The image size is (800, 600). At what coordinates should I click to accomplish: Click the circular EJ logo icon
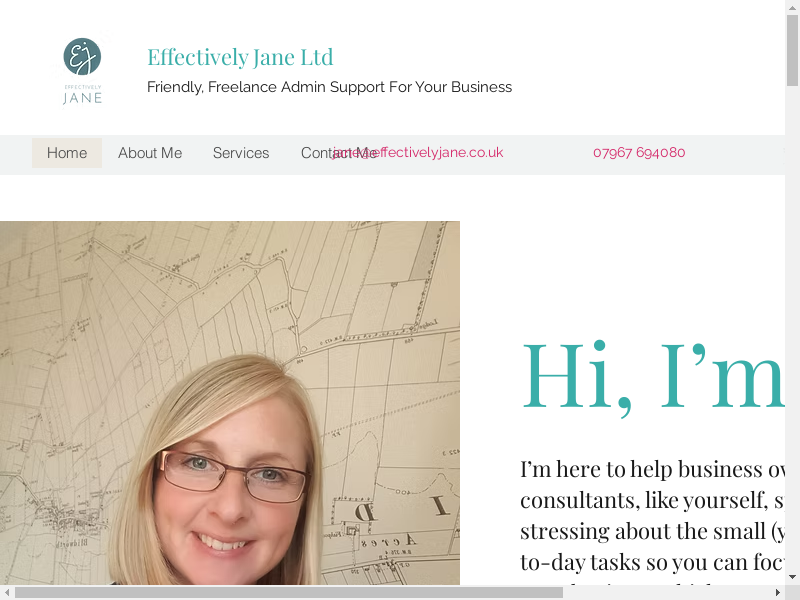point(82,56)
